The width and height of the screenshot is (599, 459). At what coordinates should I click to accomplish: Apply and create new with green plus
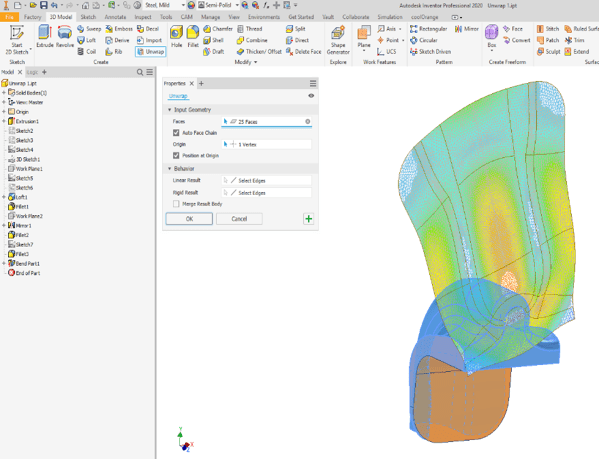(309, 219)
